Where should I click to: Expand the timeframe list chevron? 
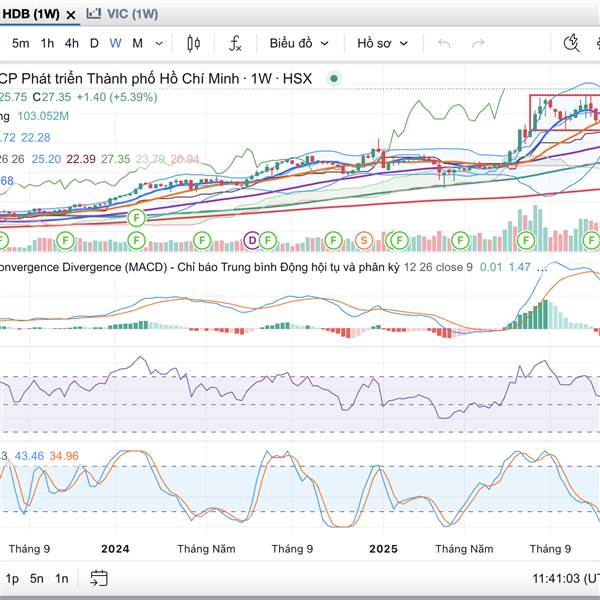click(160, 43)
